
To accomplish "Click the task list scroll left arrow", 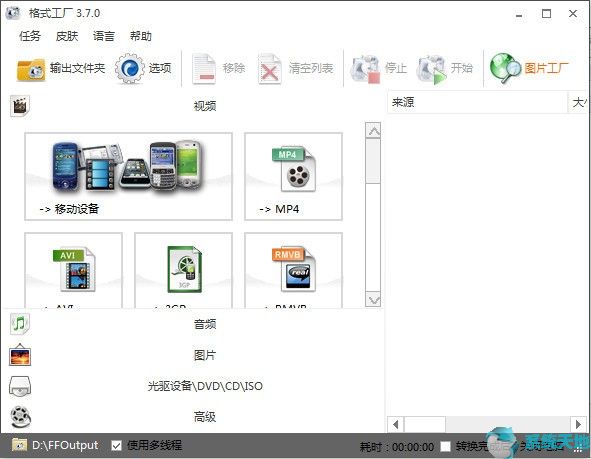I will [x=395, y=425].
